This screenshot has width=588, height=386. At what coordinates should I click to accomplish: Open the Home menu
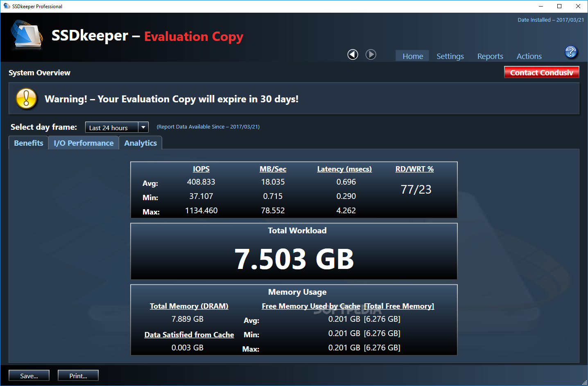(x=412, y=56)
